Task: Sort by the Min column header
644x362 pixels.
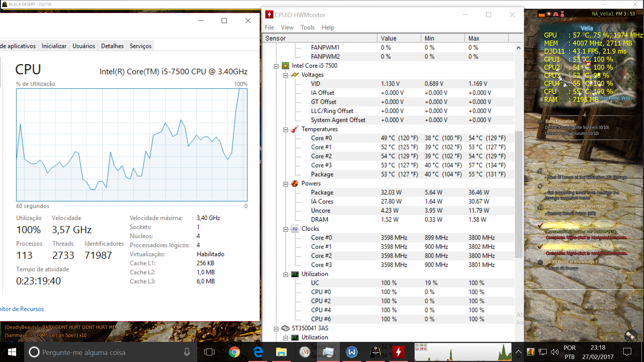Action: pos(443,38)
